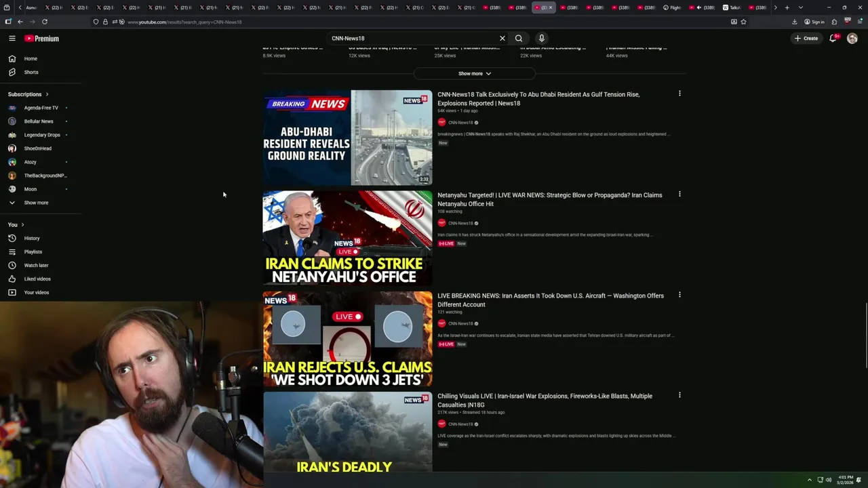The width and height of the screenshot is (868, 488).
Task: Bookmark this page with the star icon
Action: (744, 22)
